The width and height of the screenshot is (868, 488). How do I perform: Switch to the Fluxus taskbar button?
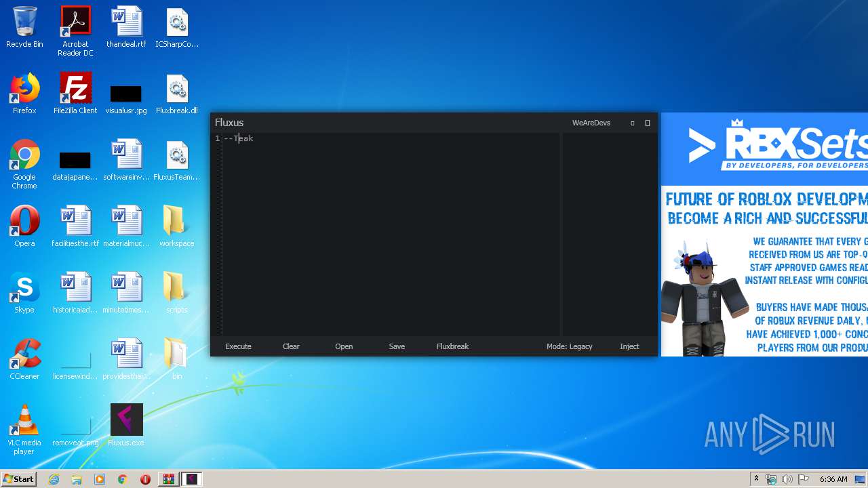[191, 479]
